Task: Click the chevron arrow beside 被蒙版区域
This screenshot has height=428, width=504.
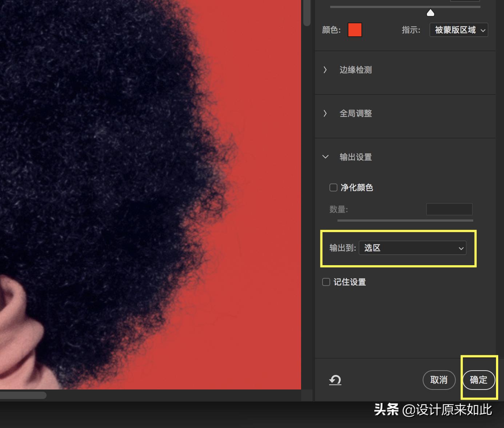Action: (x=483, y=30)
